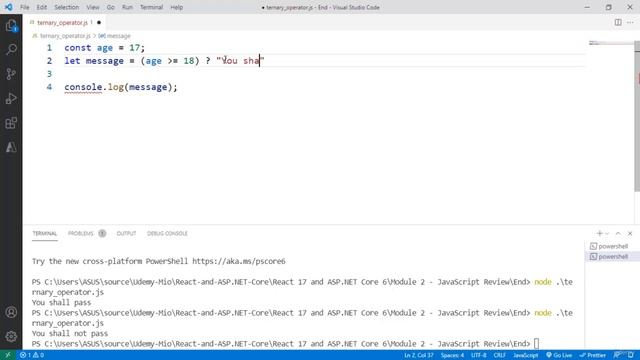Open the remote window indicator
This screenshot has height=360, width=640.
pyautogui.click(x=8, y=355)
